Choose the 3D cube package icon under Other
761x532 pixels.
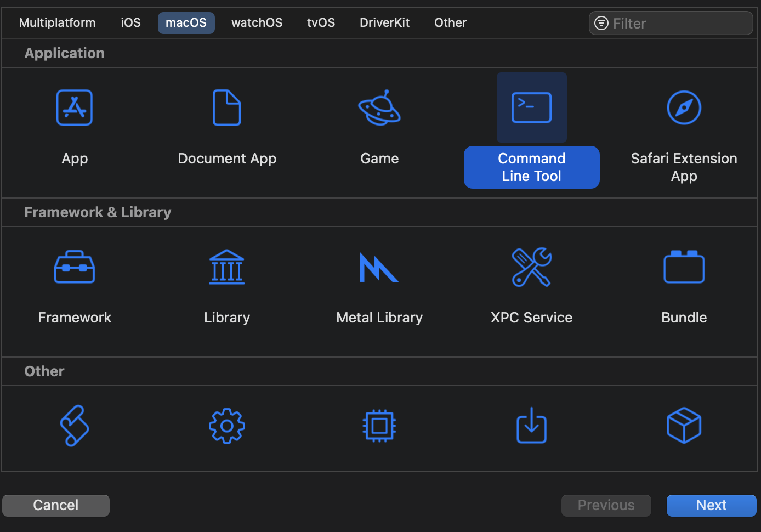[x=684, y=426]
